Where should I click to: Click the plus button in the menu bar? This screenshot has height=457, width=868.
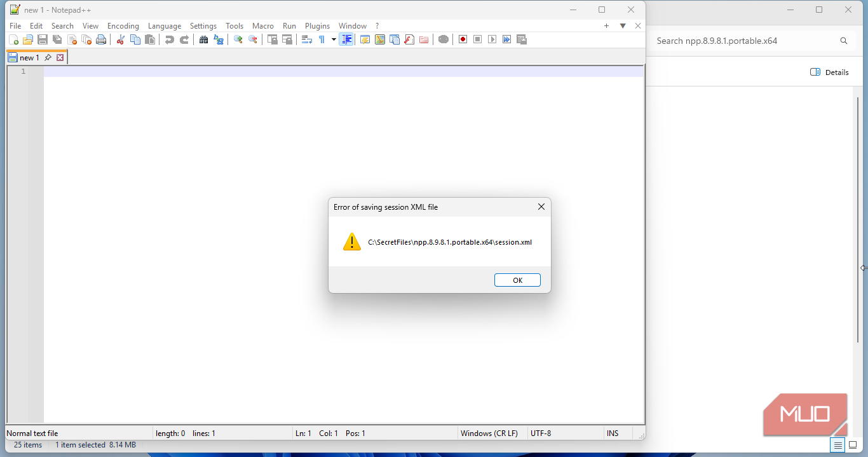tap(606, 26)
